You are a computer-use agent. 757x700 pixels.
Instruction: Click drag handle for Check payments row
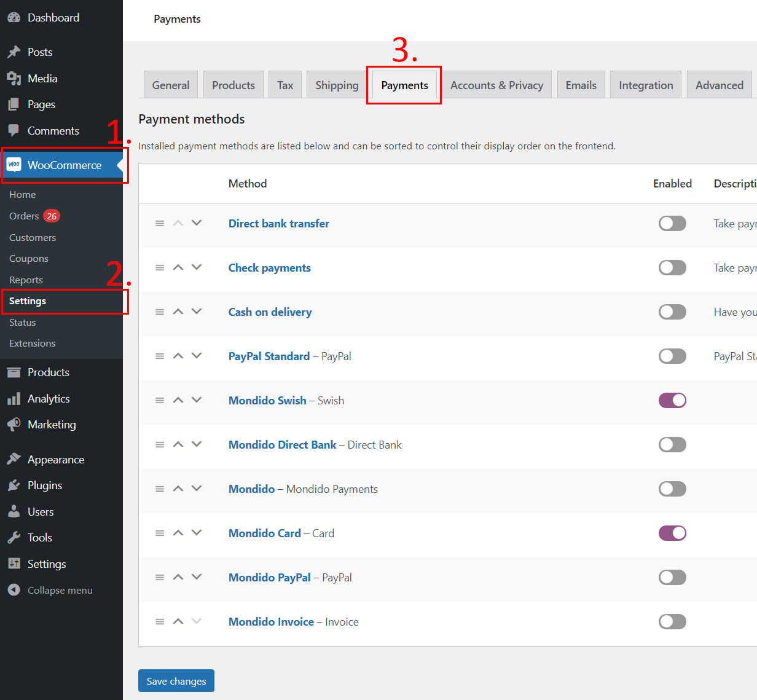(x=160, y=268)
